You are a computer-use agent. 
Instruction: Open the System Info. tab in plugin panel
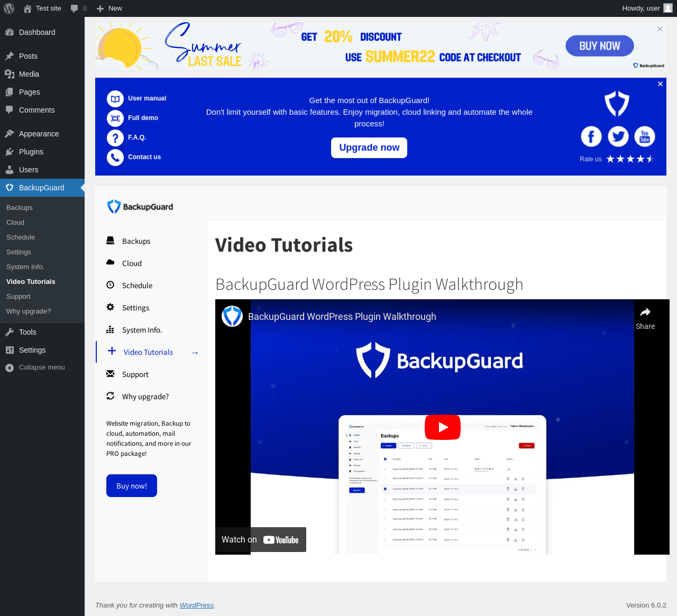click(x=151, y=330)
